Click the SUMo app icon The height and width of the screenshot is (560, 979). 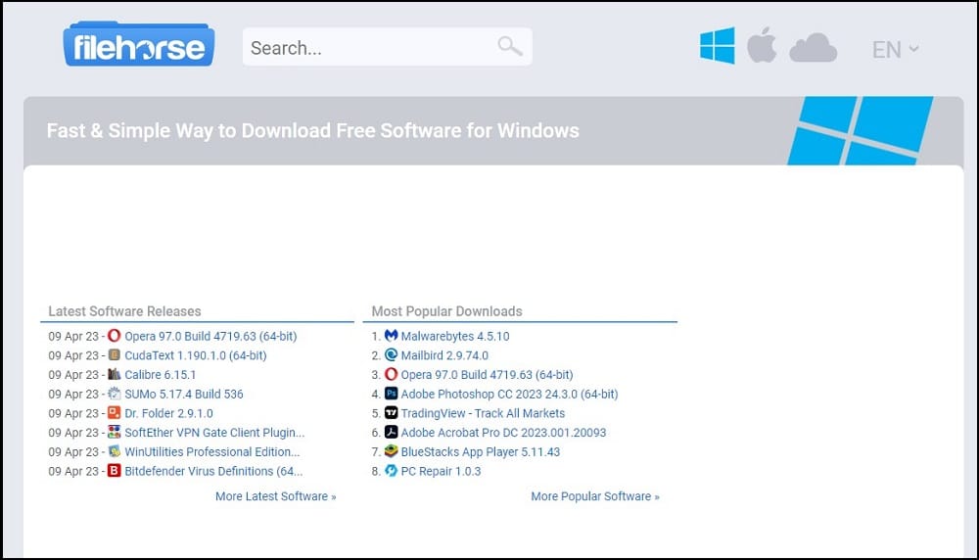click(x=114, y=394)
